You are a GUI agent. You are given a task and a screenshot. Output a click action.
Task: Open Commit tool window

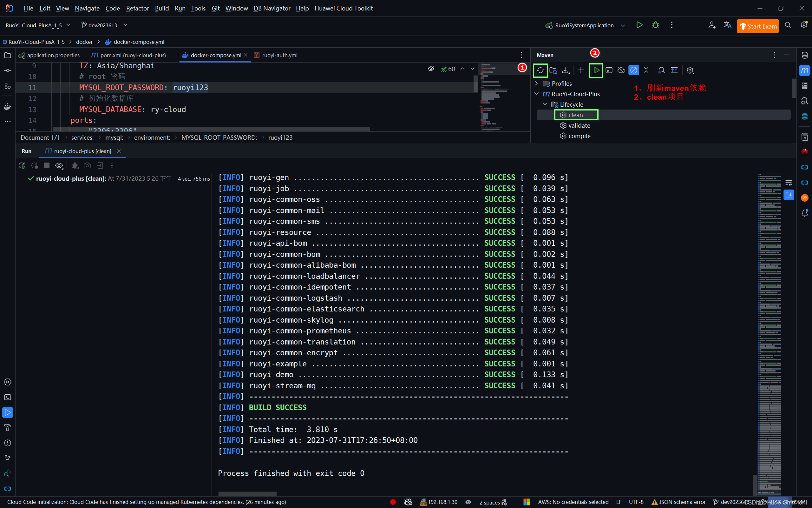[x=7, y=70]
